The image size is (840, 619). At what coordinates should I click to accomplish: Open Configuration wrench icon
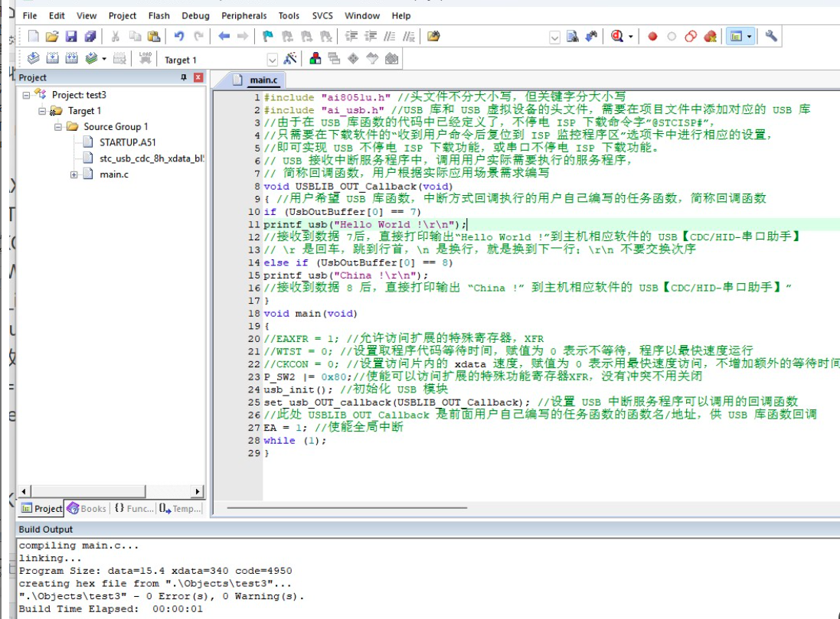(771, 36)
